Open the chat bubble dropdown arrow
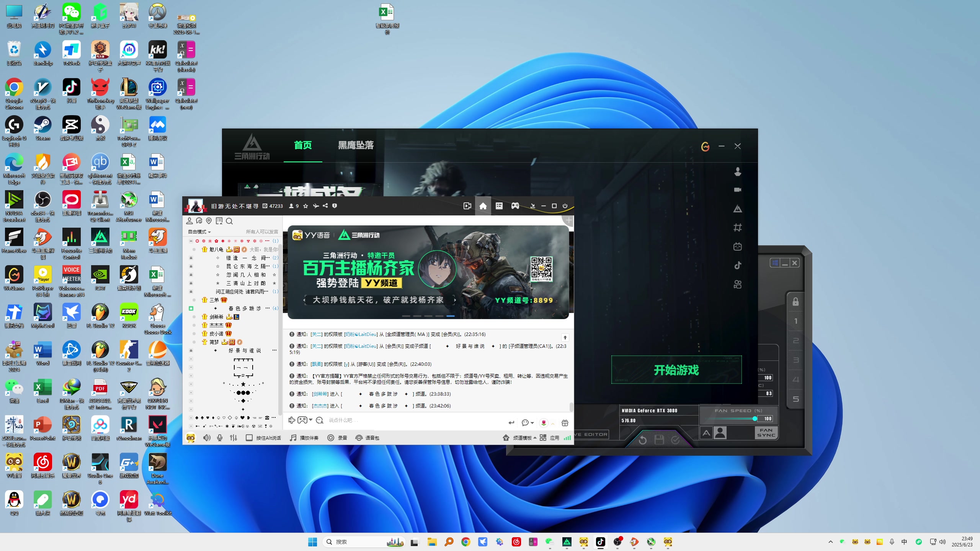The height and width of the screenshot is (551, 980). point(532,423)
